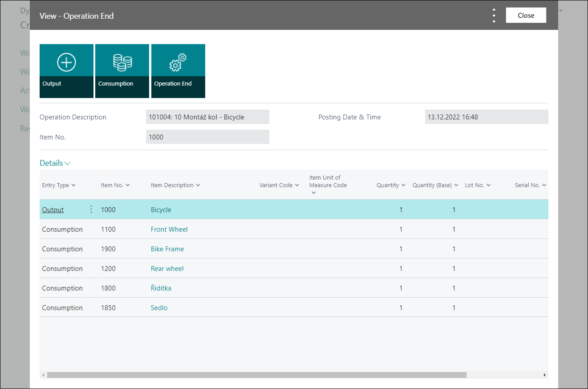Click the Operation End gear tile
The width and height of the screenshot is (588, 389).
178,71
